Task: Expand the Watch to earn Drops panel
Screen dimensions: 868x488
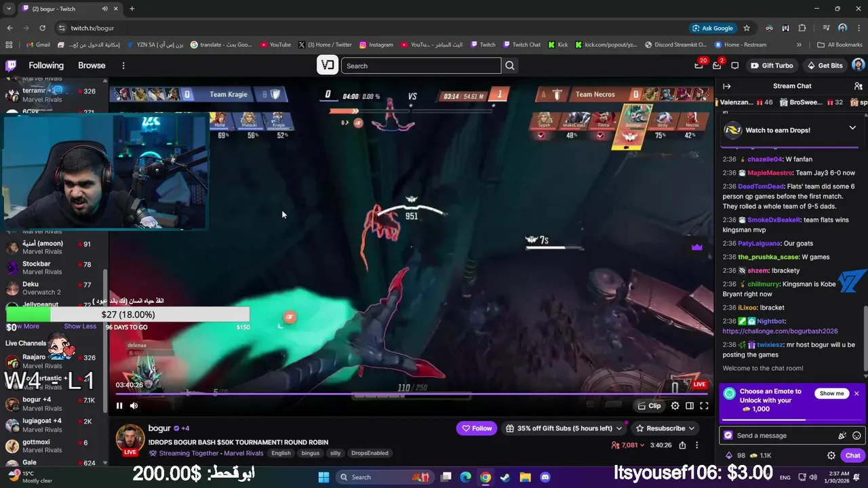Action: point(852,128)
